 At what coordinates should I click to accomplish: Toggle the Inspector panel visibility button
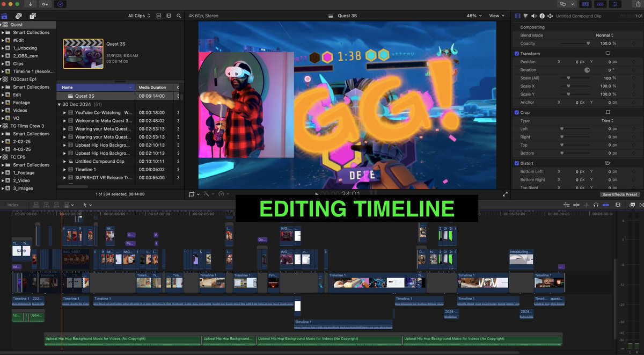pyautogui.click(x=615, y=4)
